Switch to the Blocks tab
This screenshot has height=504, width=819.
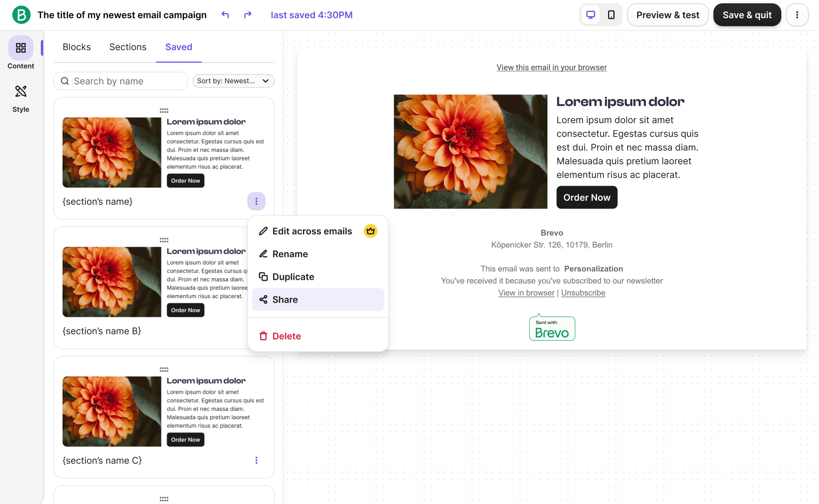[76, 47]
